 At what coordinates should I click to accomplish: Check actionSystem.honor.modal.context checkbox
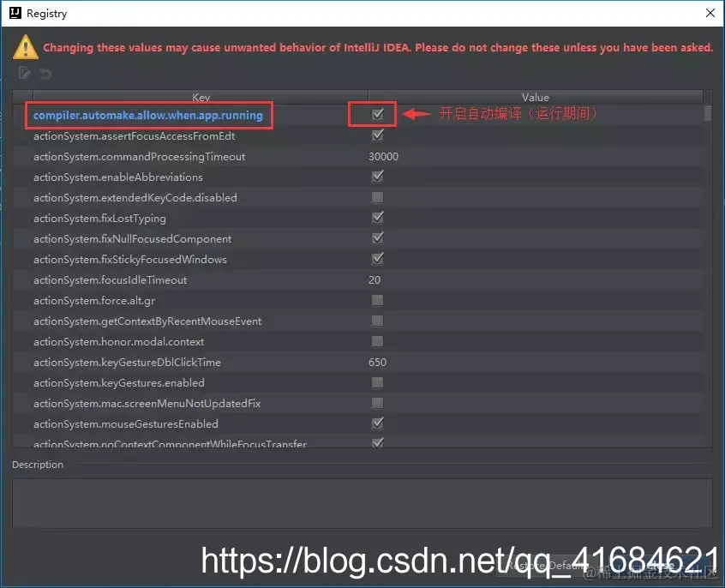point(377,341)
